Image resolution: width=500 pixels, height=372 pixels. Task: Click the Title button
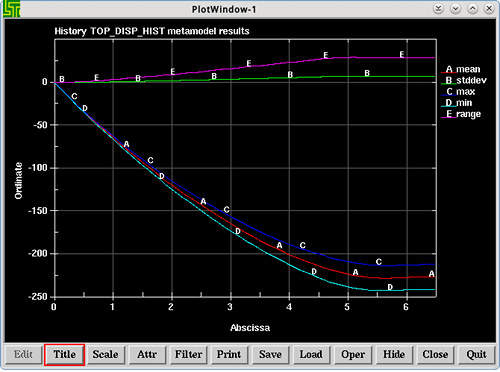coord(64,354)
